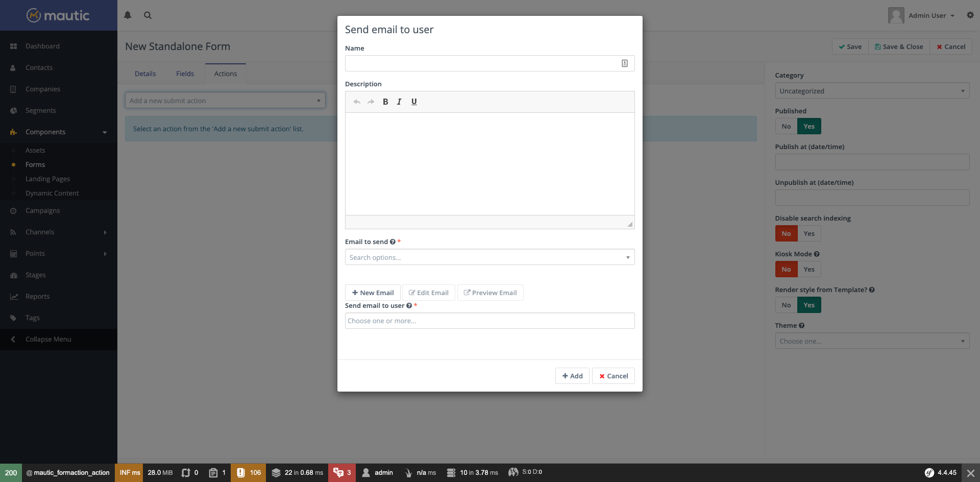Click the Add button in the modal
This screenshot has height=482, width=980.
pos(572,376)
